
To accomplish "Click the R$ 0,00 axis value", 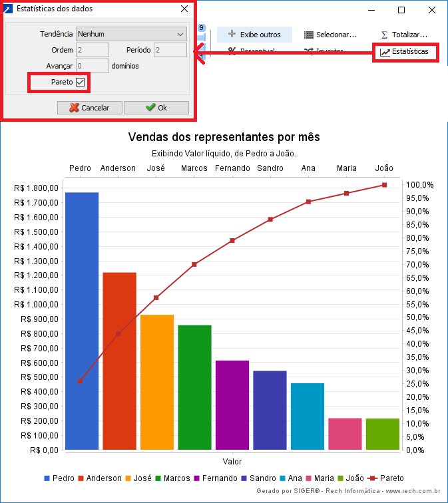I will (x=45, y=450).
